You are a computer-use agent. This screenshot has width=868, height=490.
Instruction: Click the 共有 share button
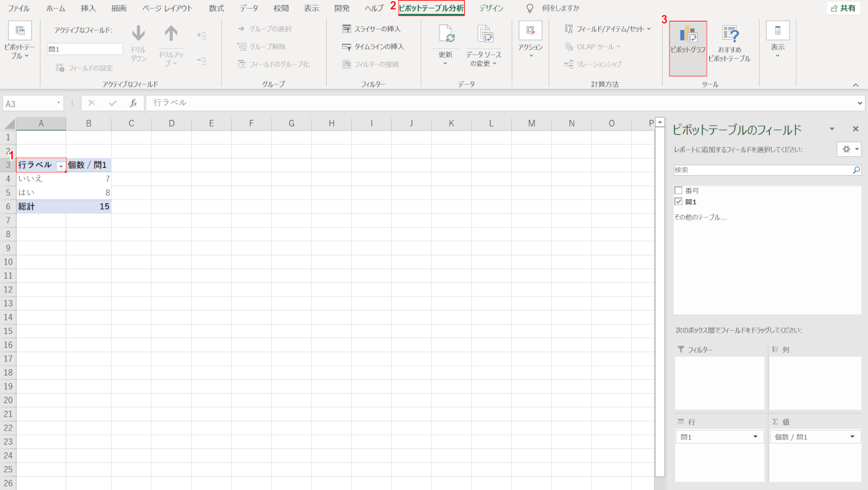[843, 8]
